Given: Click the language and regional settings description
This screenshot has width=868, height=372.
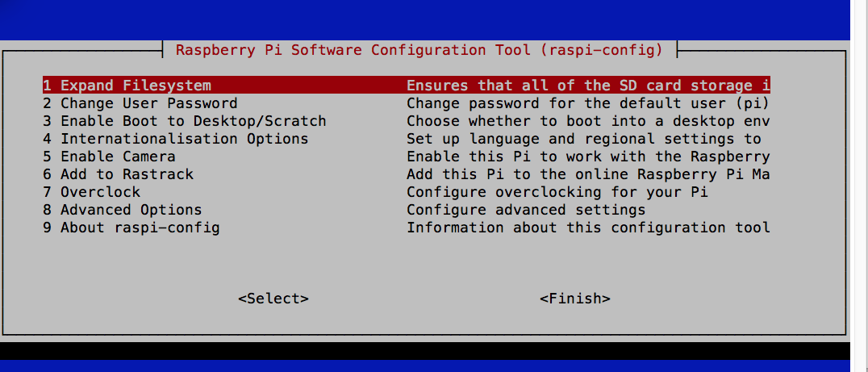Looking at the screenshot, I should click(584, 139).
